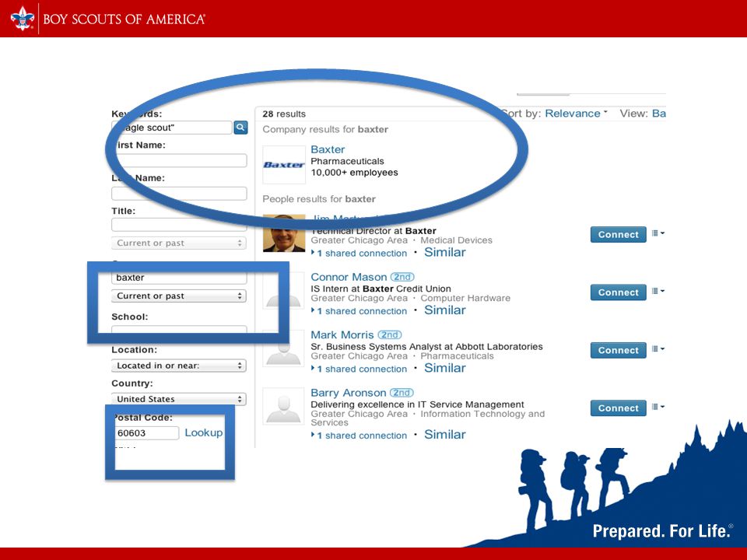747x560 pixels.
Task: Click Similar under Mark Morris
Action: click(x=445, y=368)
